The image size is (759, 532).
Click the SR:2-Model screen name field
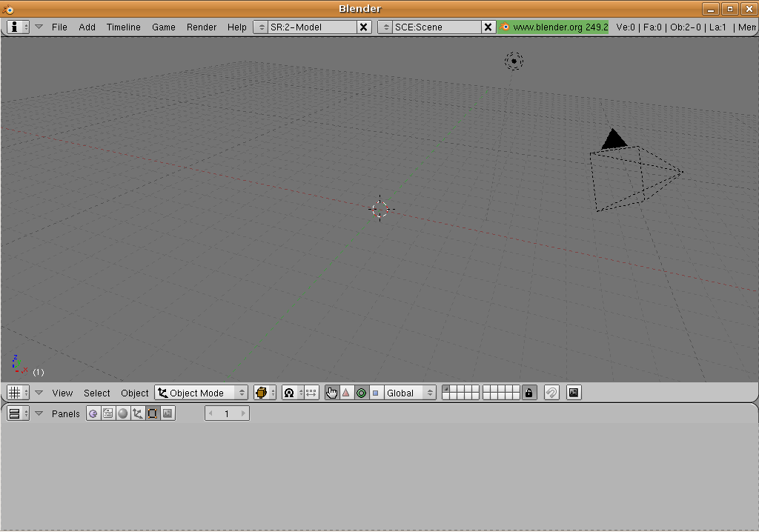coord(313,27)
